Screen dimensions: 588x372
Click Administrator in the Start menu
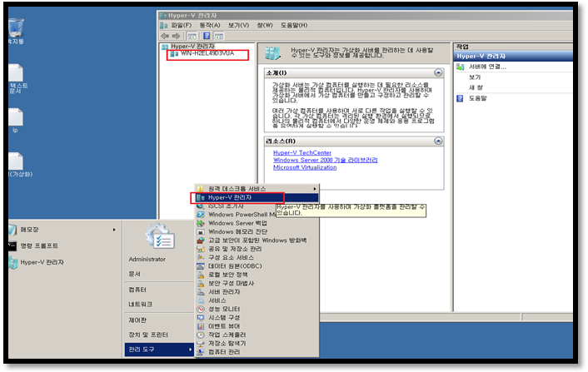[x=147, y=260]
